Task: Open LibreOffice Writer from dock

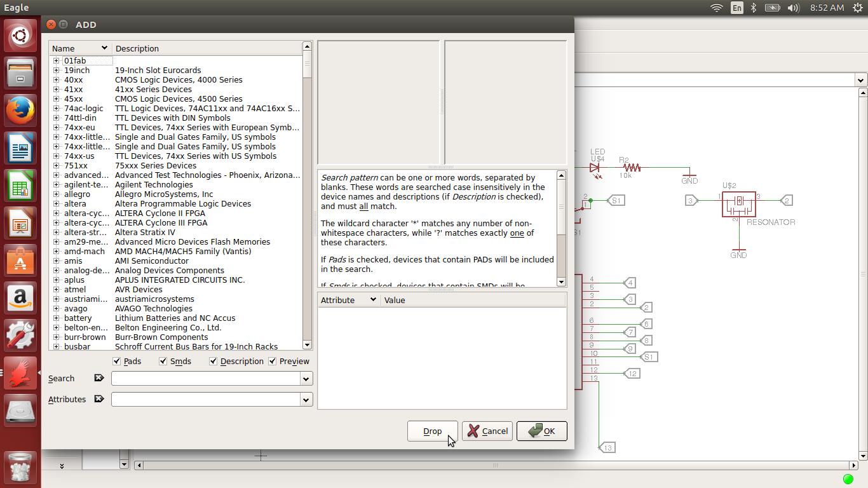Action: [x=20, y=149]
